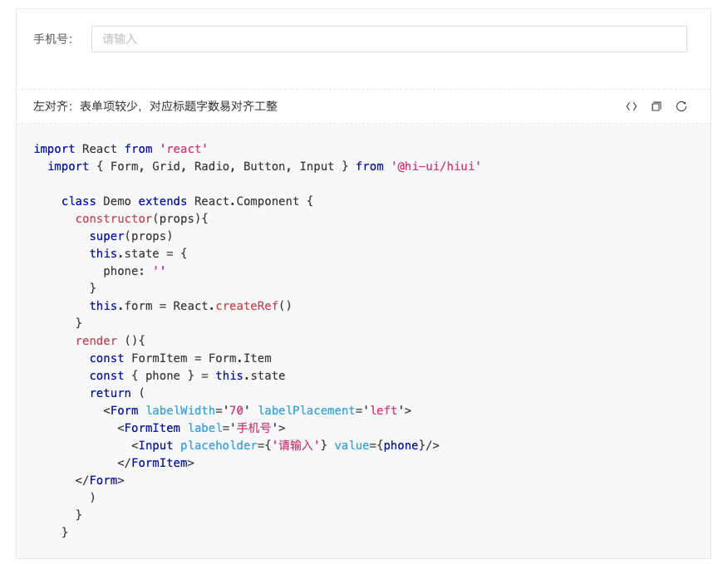Click the const { phone } = this.state line

[188, 375]
